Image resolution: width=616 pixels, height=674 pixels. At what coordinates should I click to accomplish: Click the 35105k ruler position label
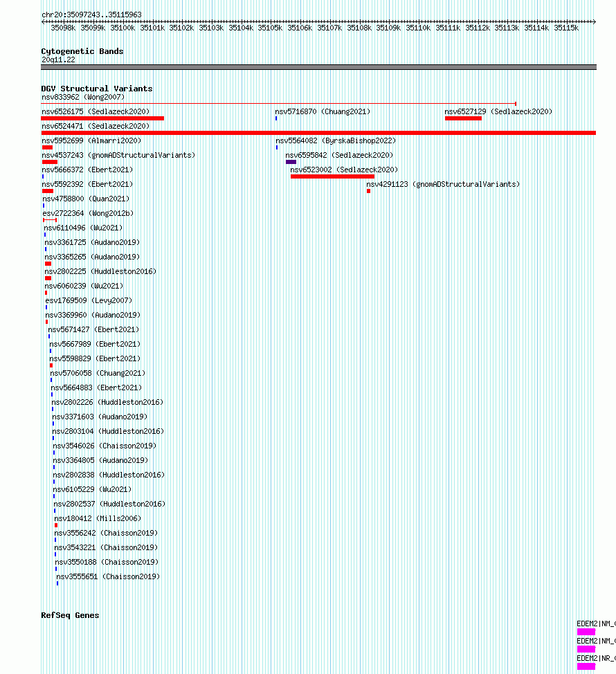tap(270, 28)
